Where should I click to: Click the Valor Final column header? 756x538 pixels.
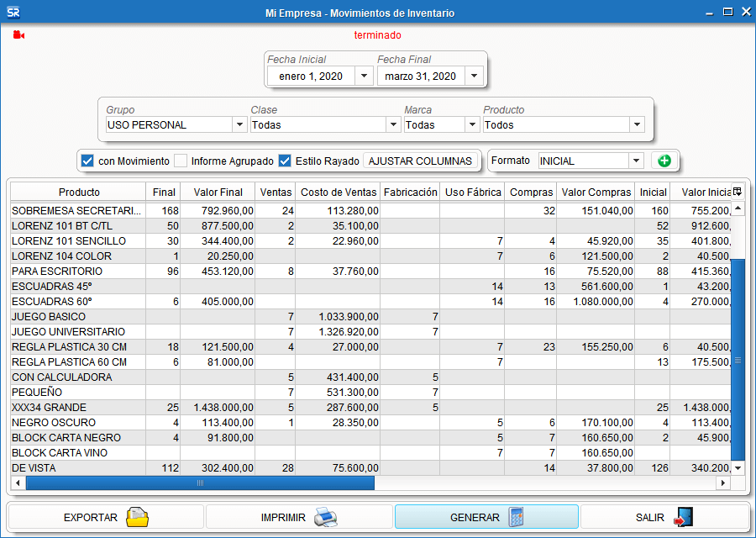click(x=218, y=192)
